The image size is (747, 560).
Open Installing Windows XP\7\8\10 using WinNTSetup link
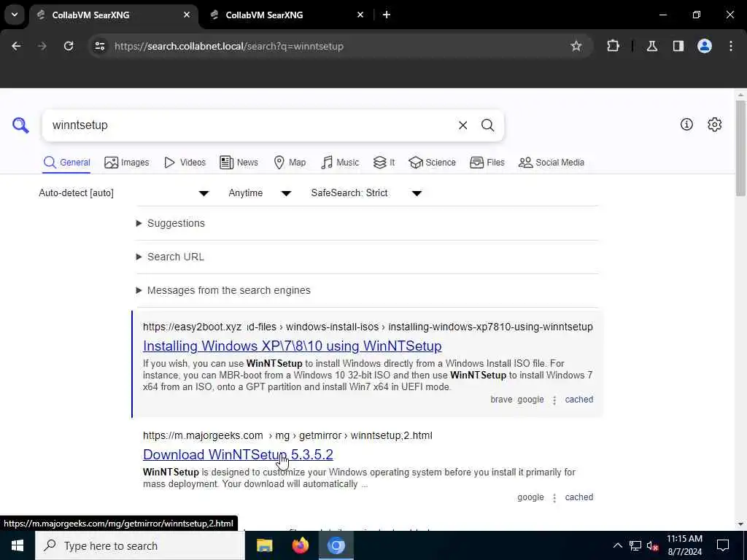[x=292, y=346]
